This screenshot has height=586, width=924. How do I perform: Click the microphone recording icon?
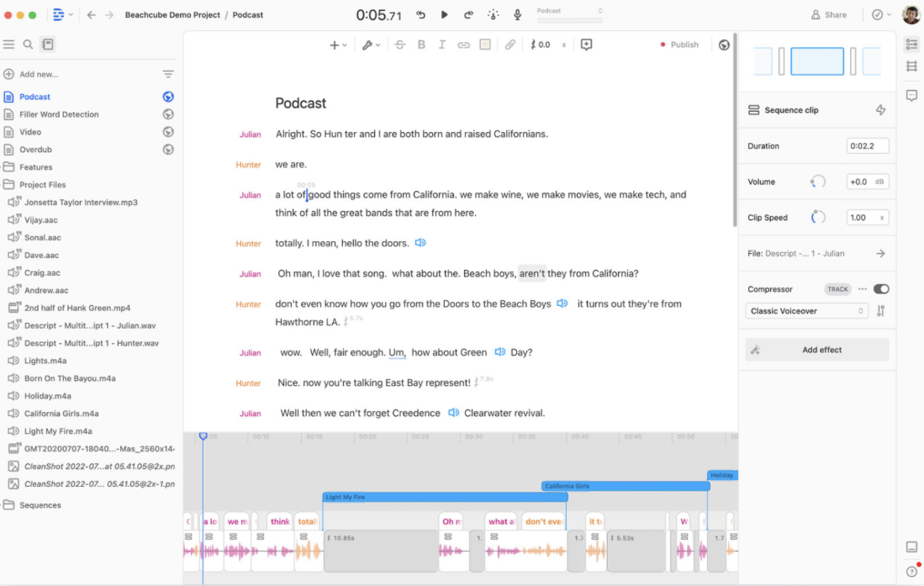[x=517, y=14]
